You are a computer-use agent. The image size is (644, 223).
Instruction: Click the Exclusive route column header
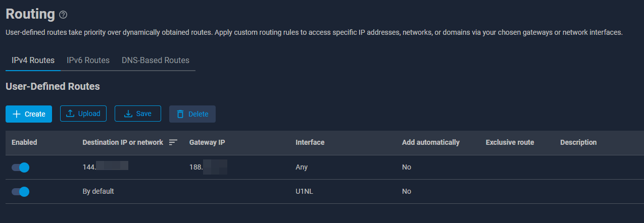510,142
